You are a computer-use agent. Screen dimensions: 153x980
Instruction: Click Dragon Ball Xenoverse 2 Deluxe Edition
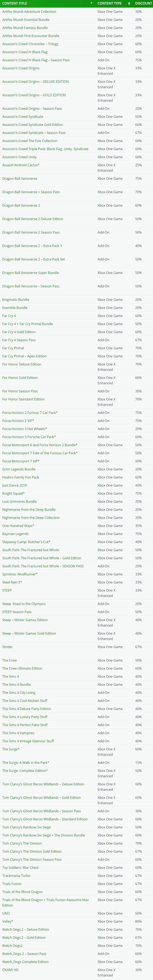pos(33,219)
